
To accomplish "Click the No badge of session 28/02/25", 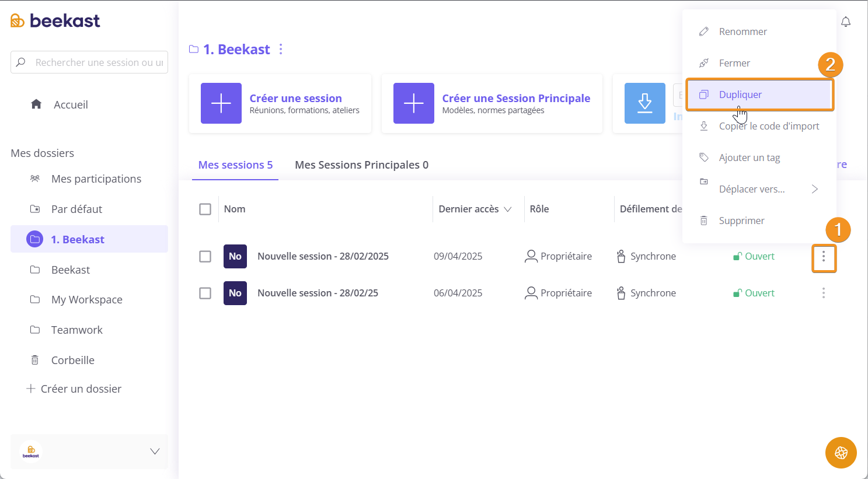I will [235, 293].
